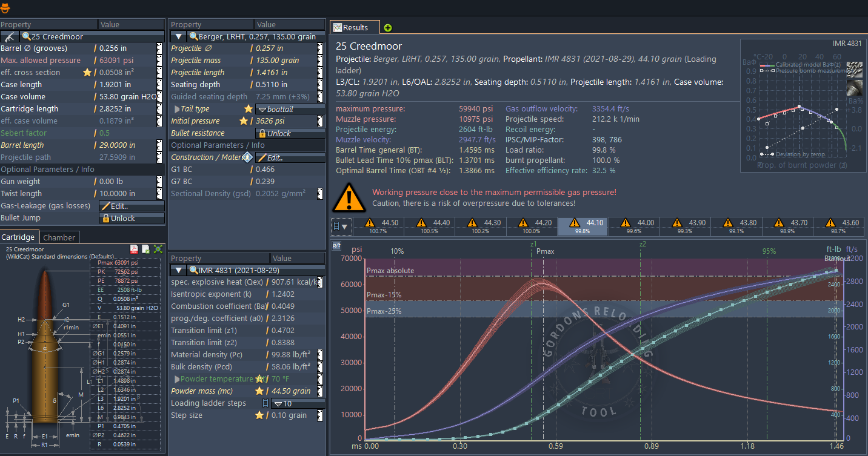Select the 43.80 grain ladder step

736,226
